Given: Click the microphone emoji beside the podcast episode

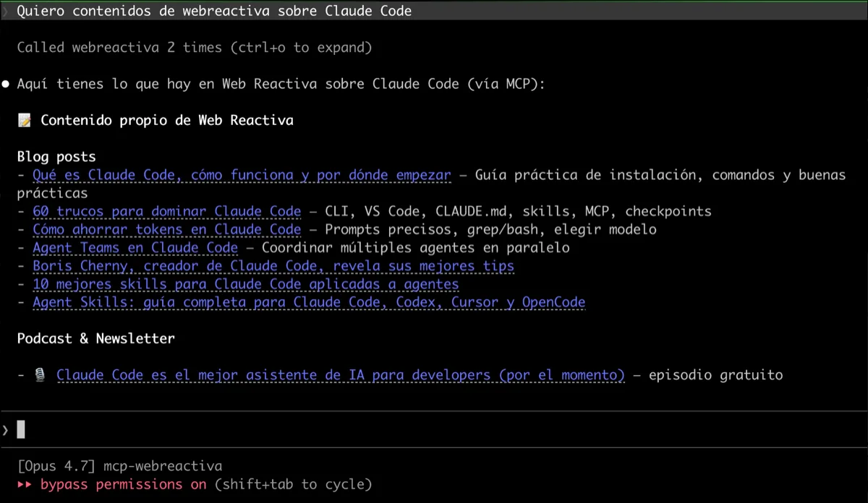Looking at the screenshot, I should (x=41, y=374).
